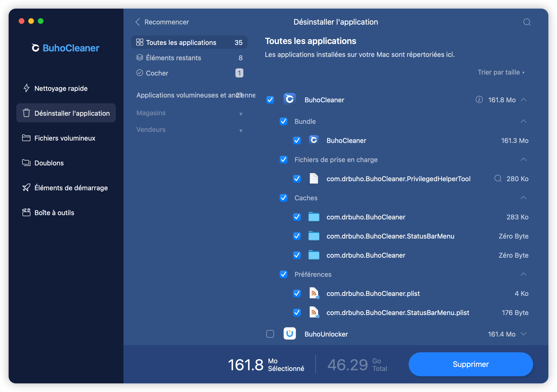This screenshot has height=392, width=557.
Task: Uncheck StatusBarMenu cache folder checkbox
Action: coord(297,236)
